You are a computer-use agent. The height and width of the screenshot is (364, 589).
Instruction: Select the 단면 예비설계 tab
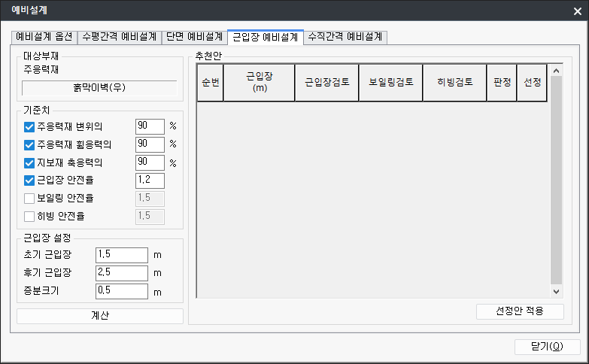click(193, 37)
